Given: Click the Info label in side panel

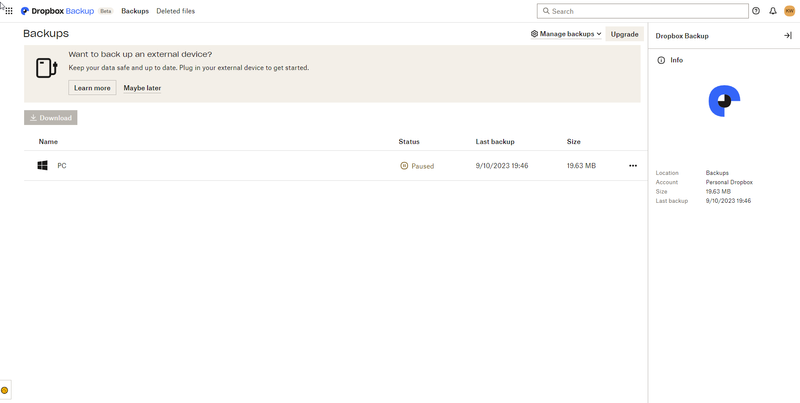Looking at the screenshot, I should 677,60.
